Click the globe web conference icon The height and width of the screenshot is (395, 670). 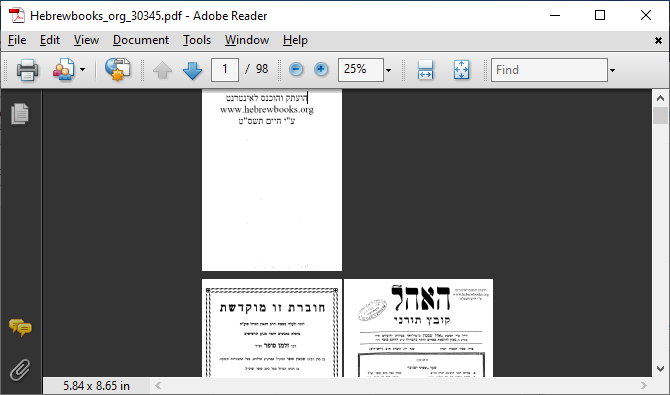coord(118,70)
